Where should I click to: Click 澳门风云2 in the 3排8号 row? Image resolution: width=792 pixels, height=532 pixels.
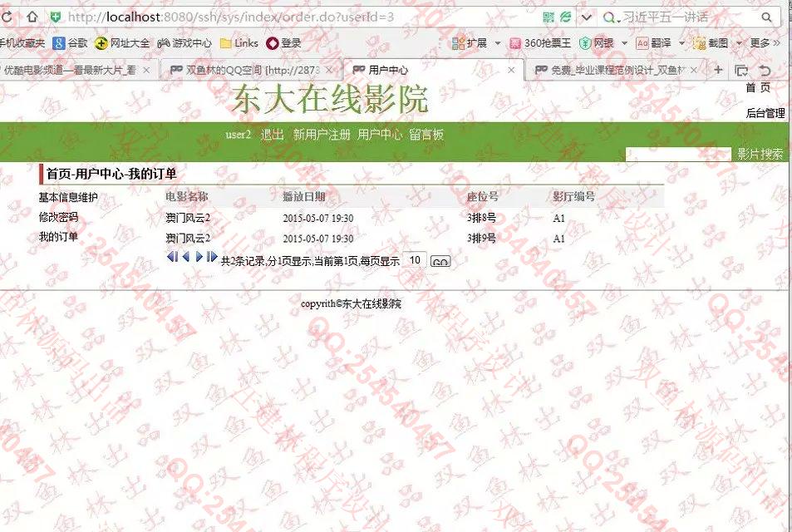point(188,219)
